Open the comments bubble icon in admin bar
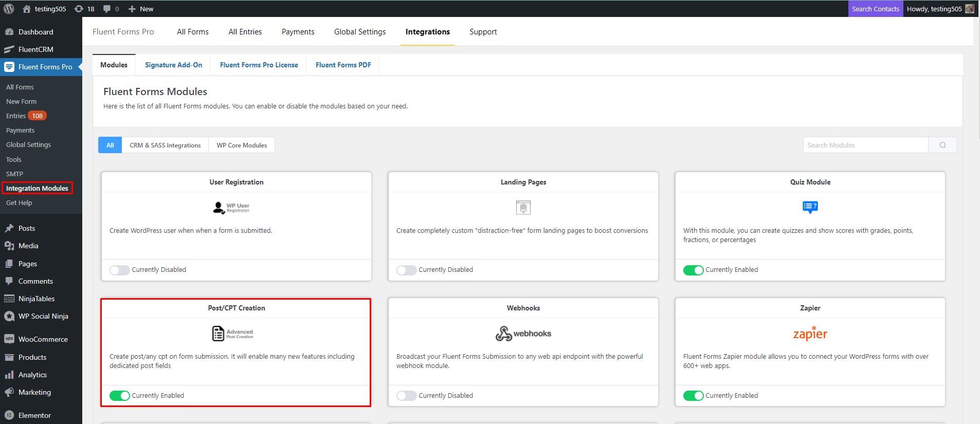This screenshot has height=424, width=980. (x=107, y=9)
